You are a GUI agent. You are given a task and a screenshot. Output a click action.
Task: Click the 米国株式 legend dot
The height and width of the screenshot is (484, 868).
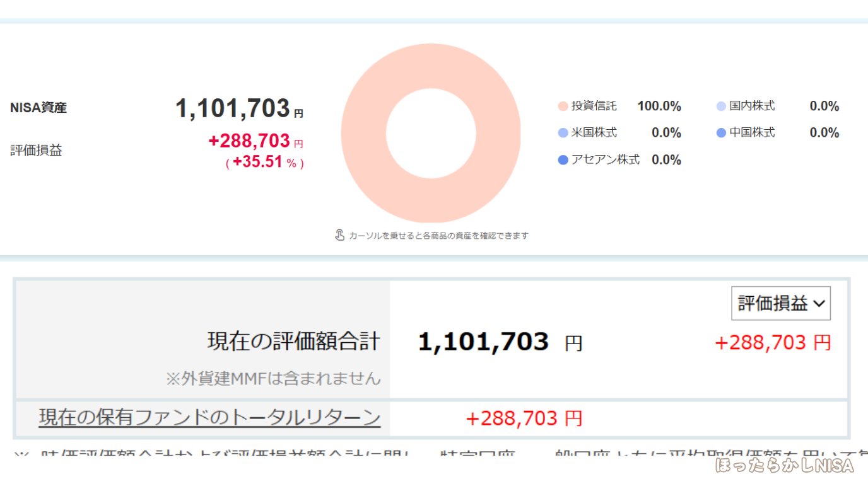click(563, 133)
